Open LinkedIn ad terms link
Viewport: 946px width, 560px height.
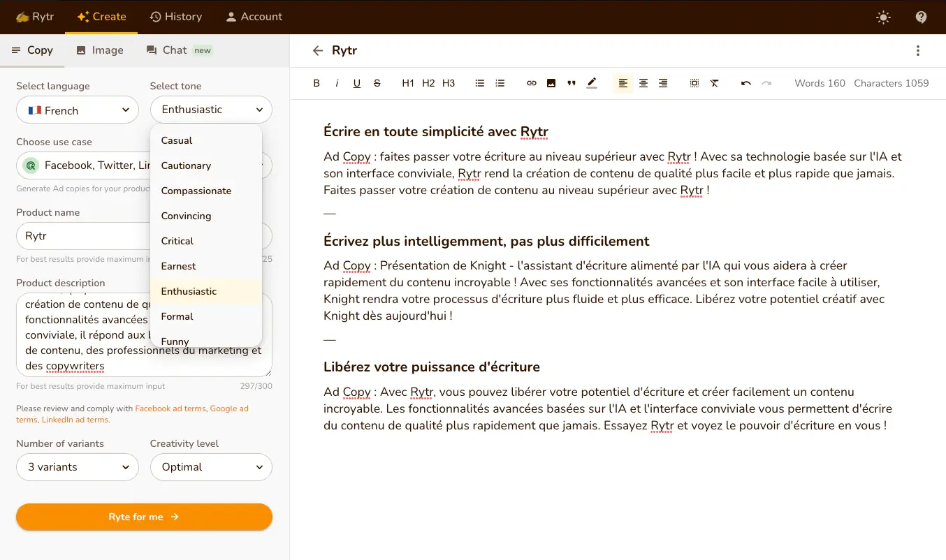(x=75, y=420)
